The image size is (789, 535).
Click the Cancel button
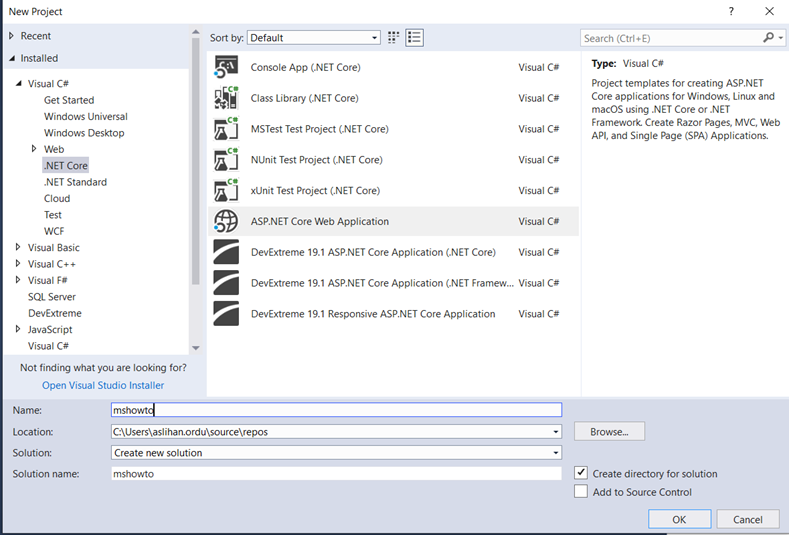[748, 519]
